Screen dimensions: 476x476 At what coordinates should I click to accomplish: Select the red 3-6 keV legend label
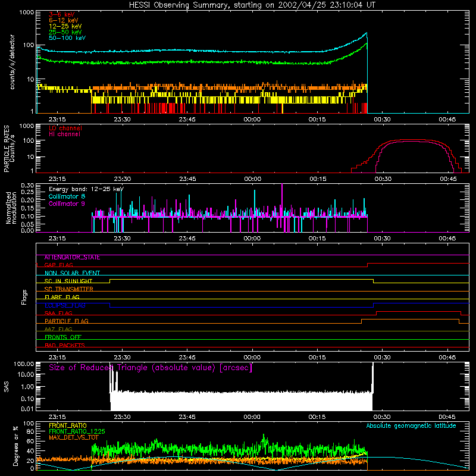[62, 14]
